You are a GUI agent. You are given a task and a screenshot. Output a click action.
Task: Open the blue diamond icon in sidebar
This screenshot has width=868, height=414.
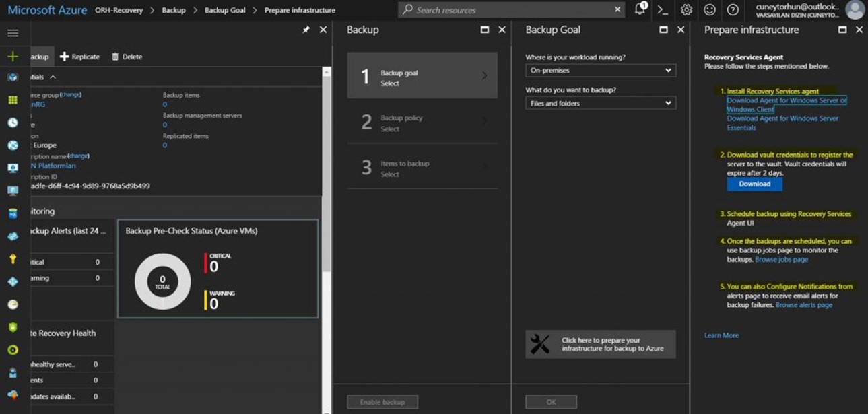click(x=13, y=281)
